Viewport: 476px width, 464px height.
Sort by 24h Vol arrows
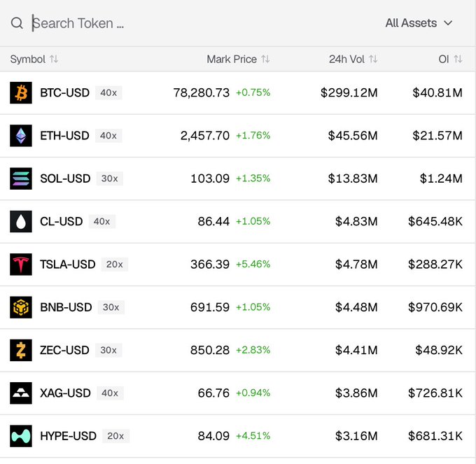(373, 59)
